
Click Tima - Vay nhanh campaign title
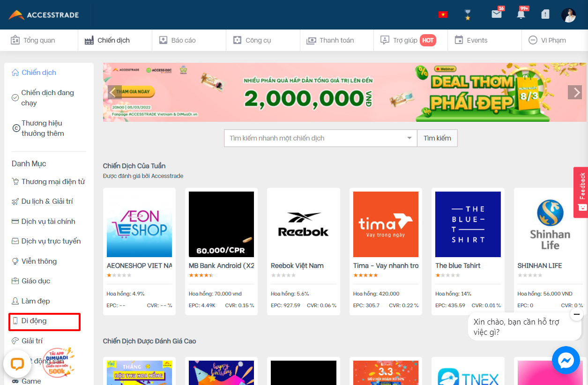pos(386,266)
